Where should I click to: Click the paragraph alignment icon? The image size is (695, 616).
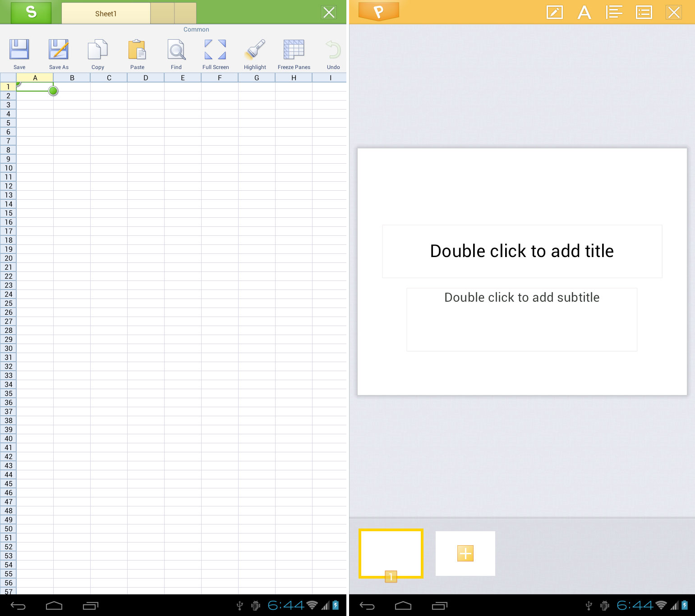coord(614,12)
